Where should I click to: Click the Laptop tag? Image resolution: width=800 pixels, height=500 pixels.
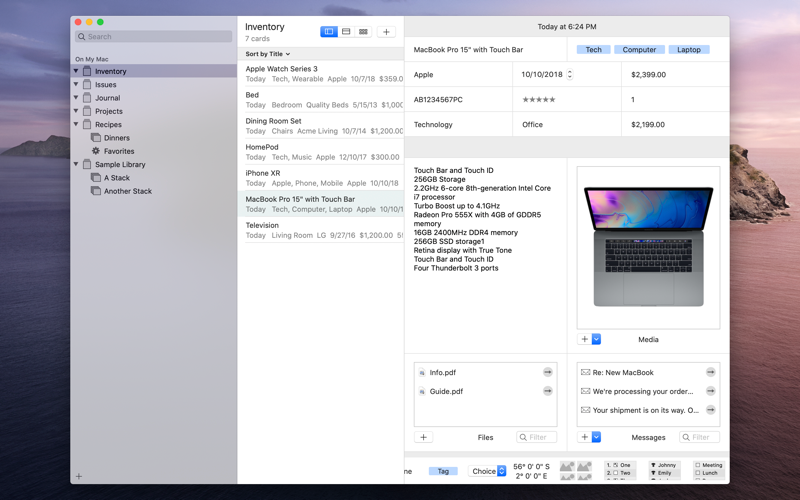(x=689, y=49)
